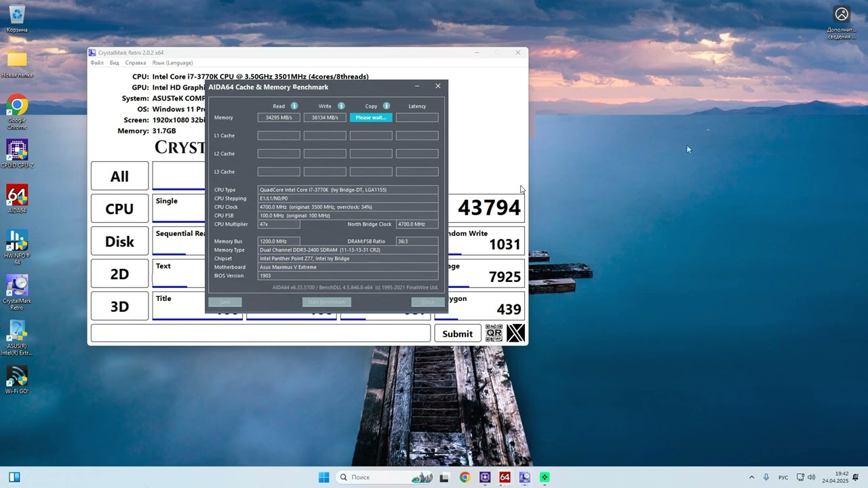868x488 pixels.
Task: Click the network icon in system tray
Action: (x=801, y=477)
